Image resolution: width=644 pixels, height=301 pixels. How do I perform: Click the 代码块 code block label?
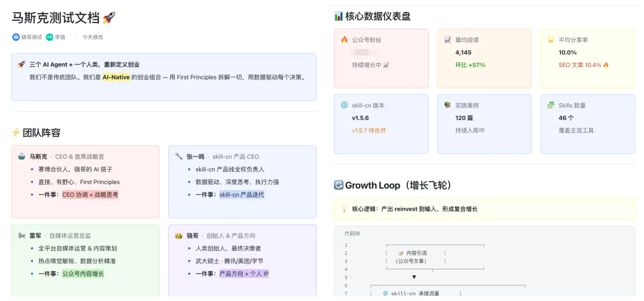[x=352, y=234]
